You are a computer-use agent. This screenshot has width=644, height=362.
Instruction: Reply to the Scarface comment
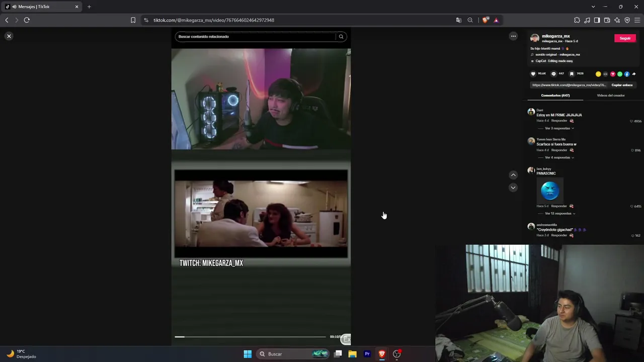[559, 150]
